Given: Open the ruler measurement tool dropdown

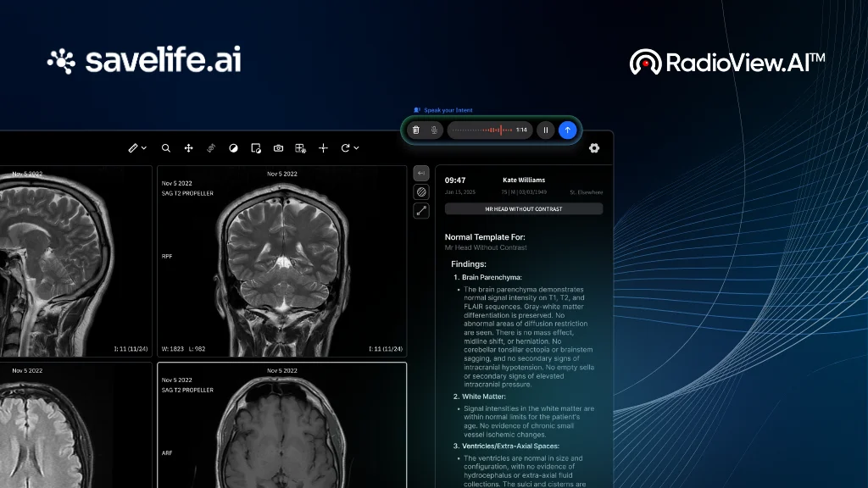Looking at the screenshot, I should 137,148.
